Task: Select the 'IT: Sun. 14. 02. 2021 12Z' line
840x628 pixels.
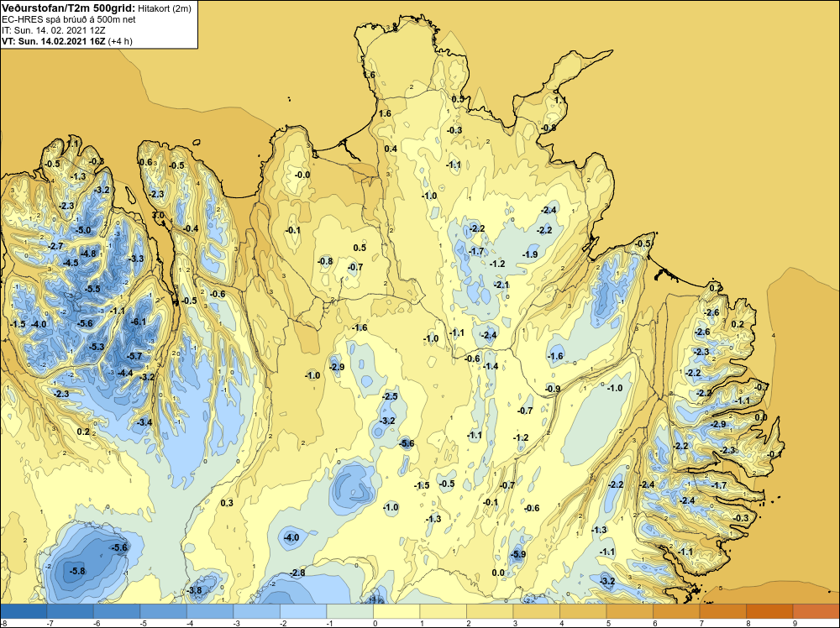Action: tap(54, 30)
